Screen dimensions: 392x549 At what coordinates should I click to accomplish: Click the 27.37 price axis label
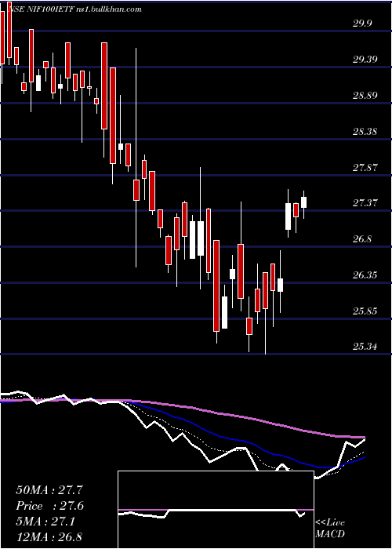pyautogui.click(x=365, y=202)
